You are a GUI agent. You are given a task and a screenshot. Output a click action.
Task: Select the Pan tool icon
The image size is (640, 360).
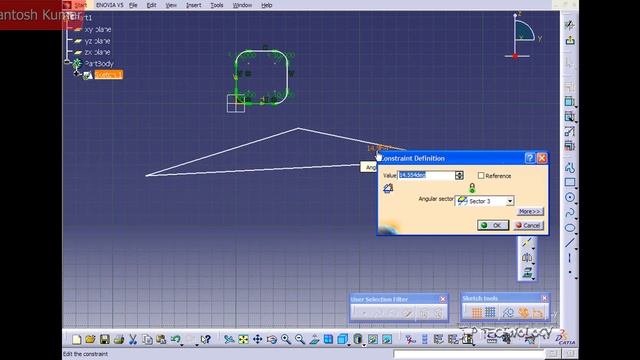(x=258, y=340)
